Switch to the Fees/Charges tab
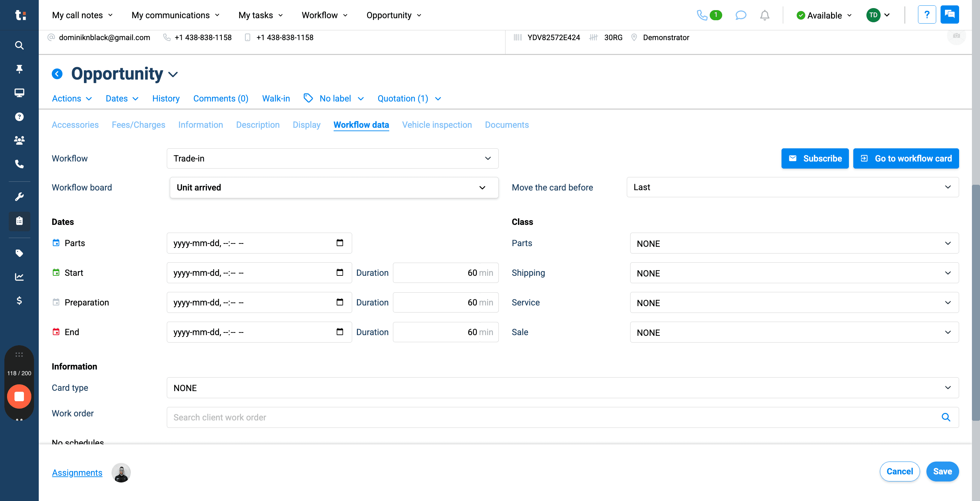This screenshot has height=501, width=980. click(139, 125)
